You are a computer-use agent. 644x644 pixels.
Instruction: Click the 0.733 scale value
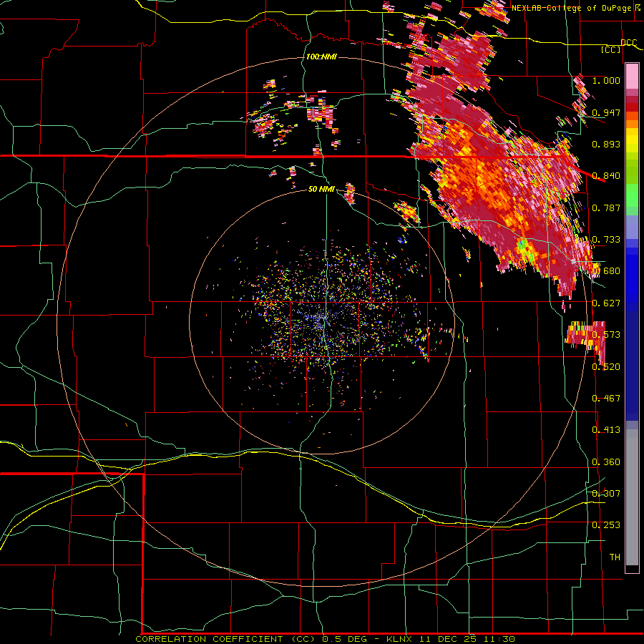click(x=606, y=240)
